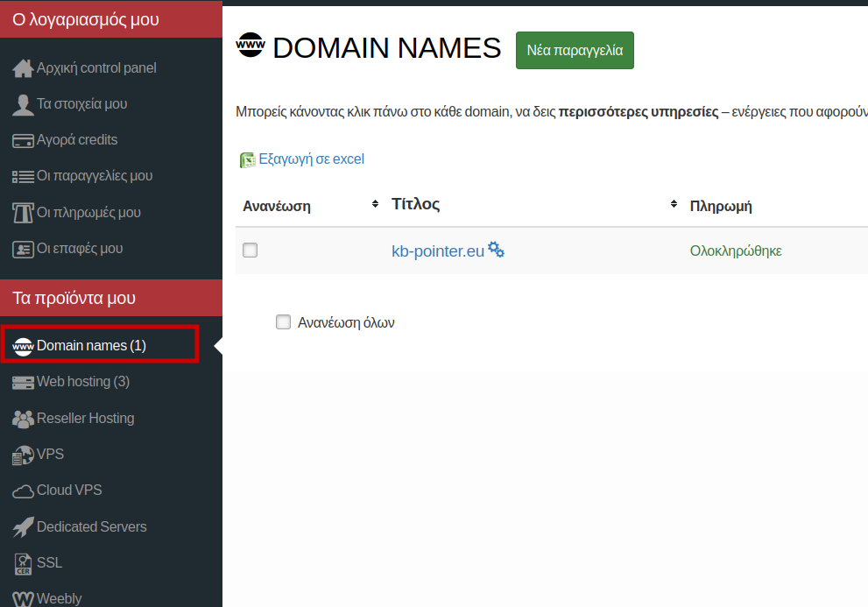Click the cloud icon for Cloud VPS

[23, 491]
